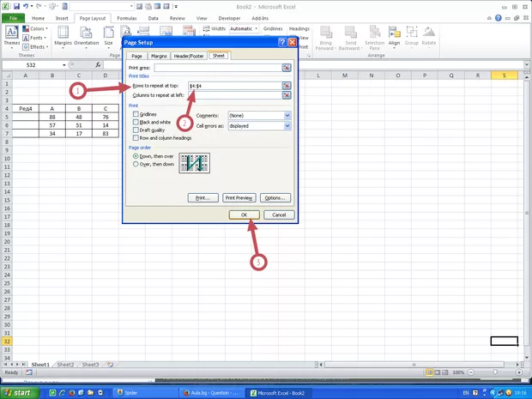Switch to the Header/Footer tab

[189, 56]
